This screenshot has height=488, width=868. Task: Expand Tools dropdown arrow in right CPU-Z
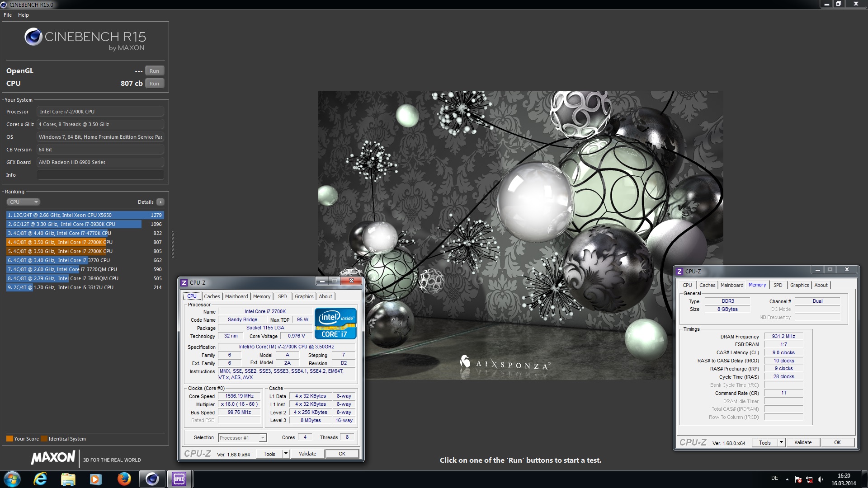coord(781,442)
